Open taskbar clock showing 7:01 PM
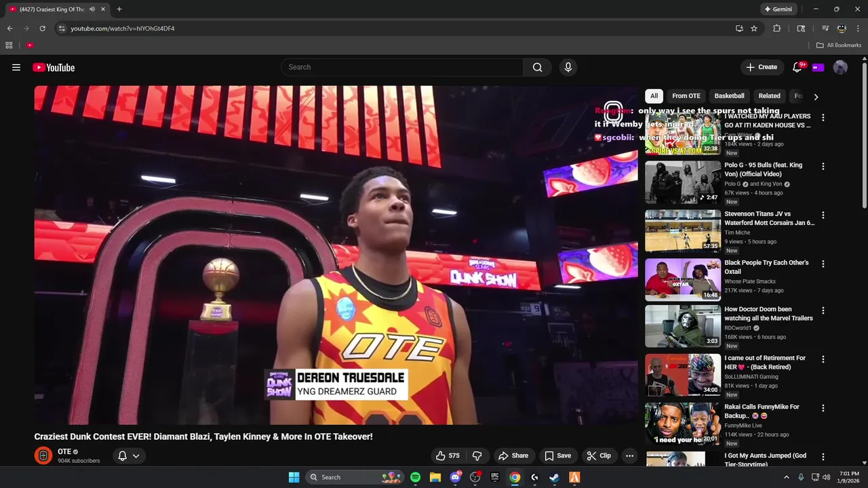 coord(849,477)
